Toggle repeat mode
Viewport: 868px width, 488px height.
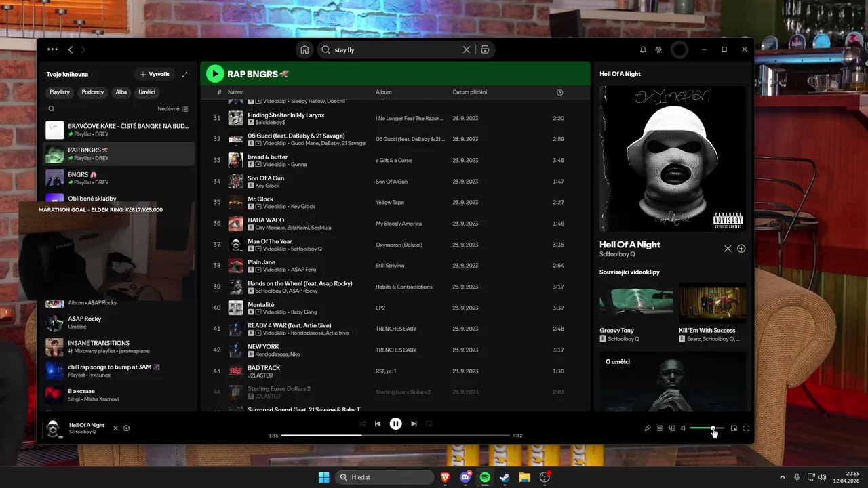coord(429,424)
